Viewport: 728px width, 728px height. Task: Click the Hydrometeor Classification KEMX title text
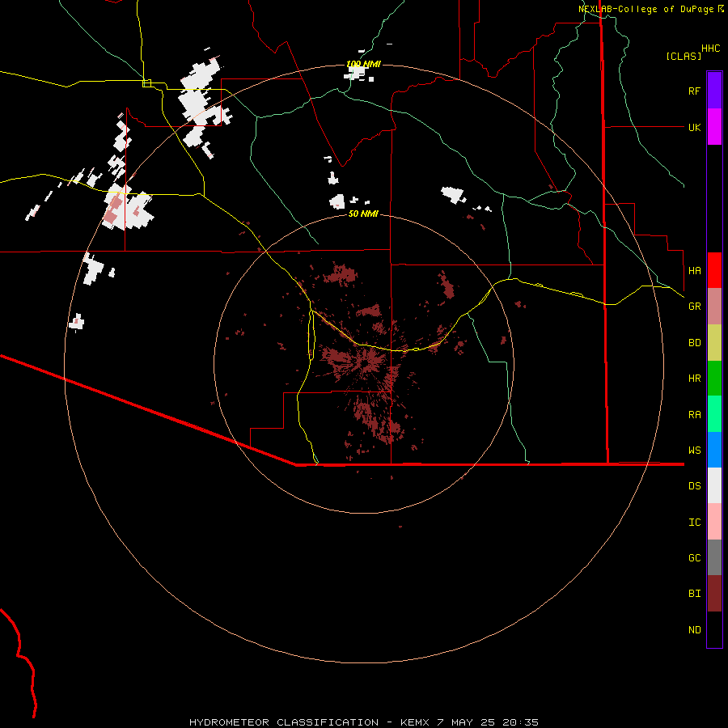363,722
